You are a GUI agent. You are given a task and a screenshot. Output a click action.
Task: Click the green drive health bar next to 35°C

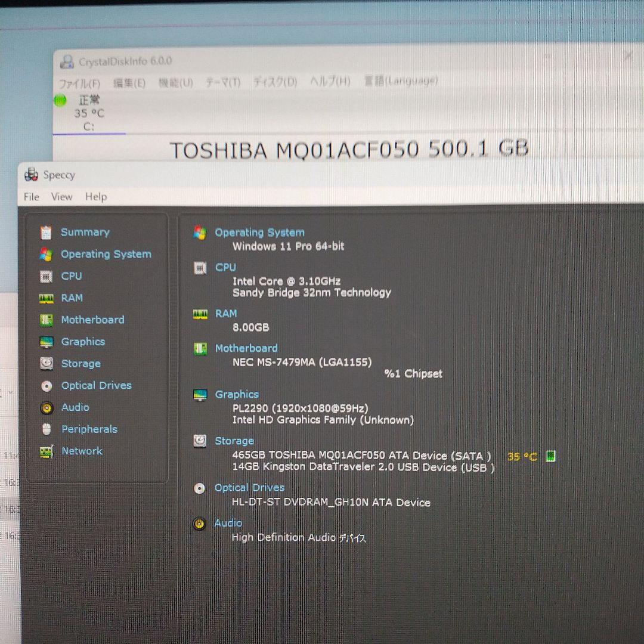pos(550,456)
